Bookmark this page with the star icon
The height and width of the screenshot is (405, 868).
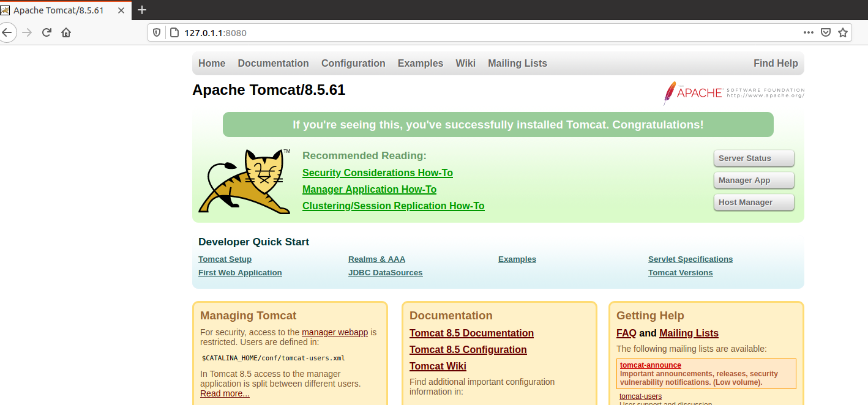click(x=843, y=32)
